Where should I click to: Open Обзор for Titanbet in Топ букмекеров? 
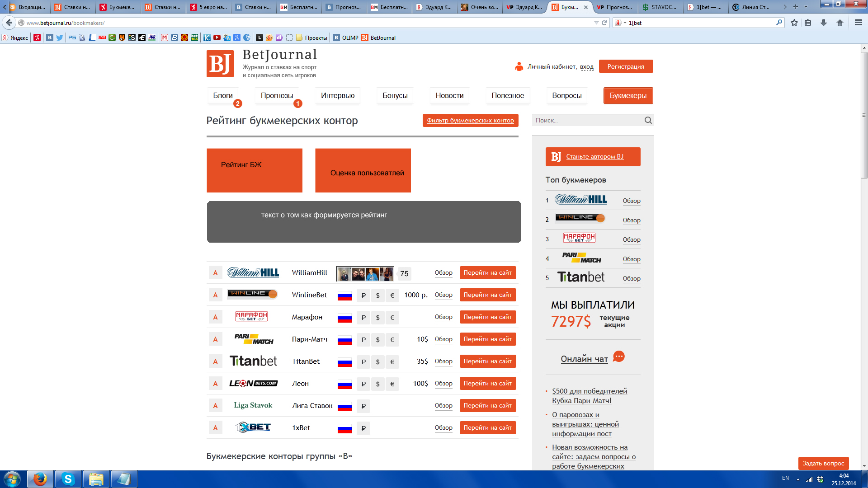(632, 278)
